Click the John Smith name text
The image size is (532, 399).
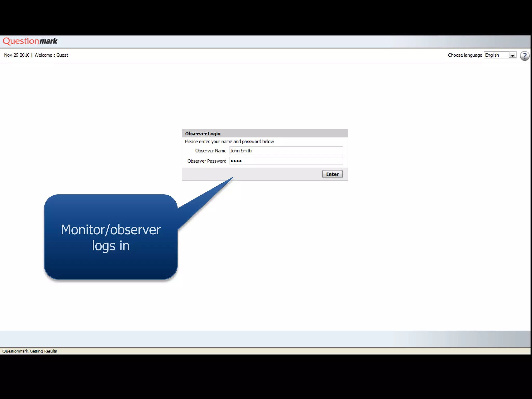coord(241,151)
